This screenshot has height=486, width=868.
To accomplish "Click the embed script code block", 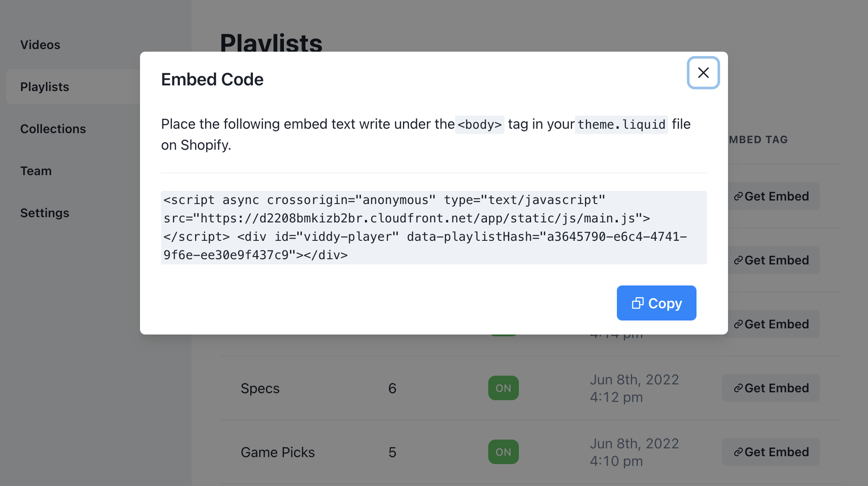I will pyautogui.click(x=433, y=227).
